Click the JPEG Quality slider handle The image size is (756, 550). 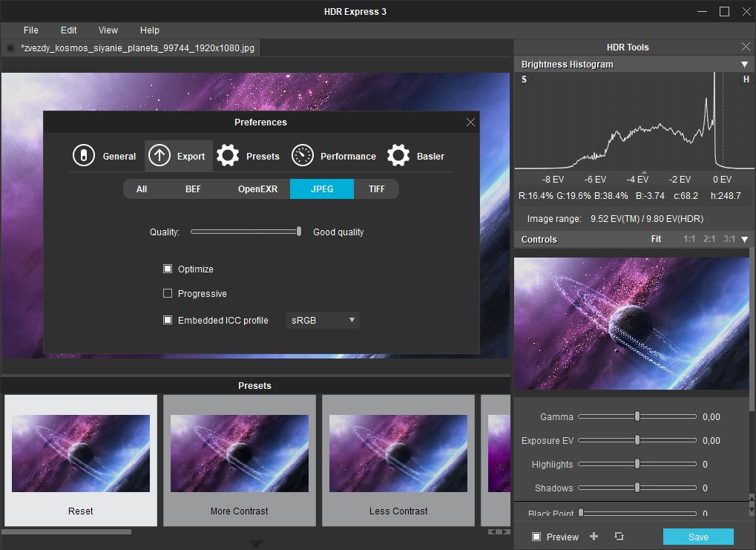click(x=299, y=232)
